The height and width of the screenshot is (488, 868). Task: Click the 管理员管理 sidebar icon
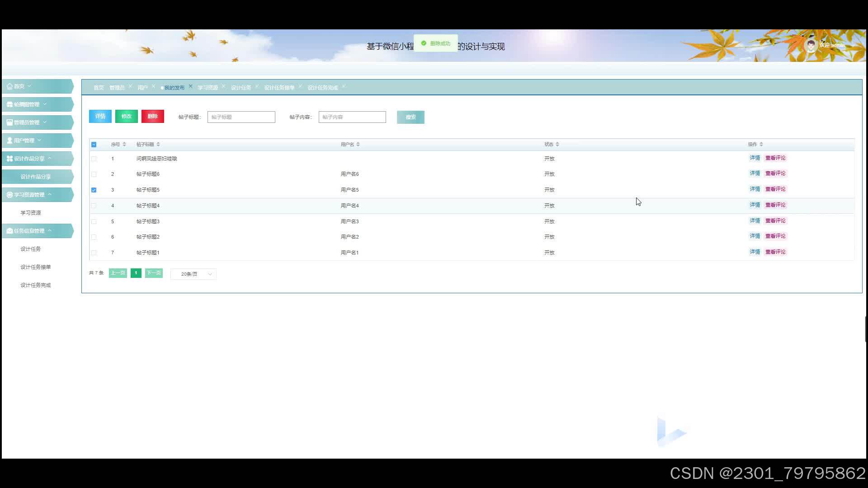[9, 122]
